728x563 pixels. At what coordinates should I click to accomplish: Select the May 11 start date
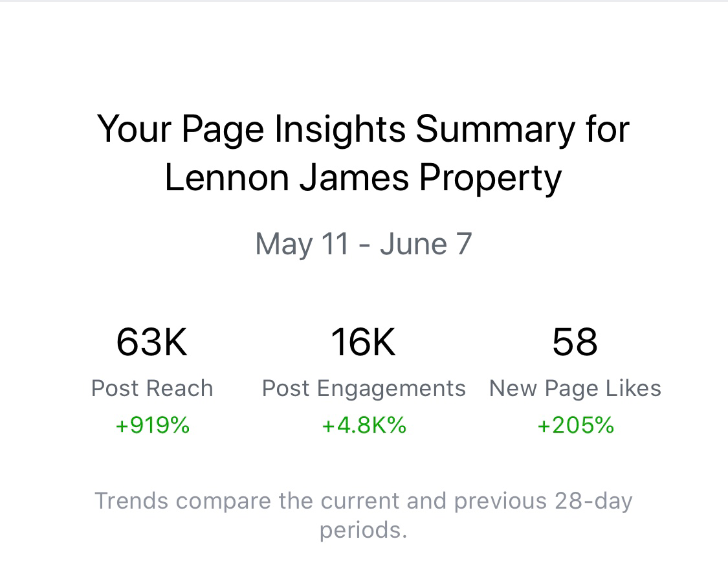pyautogui.click(x=303, y=245)
